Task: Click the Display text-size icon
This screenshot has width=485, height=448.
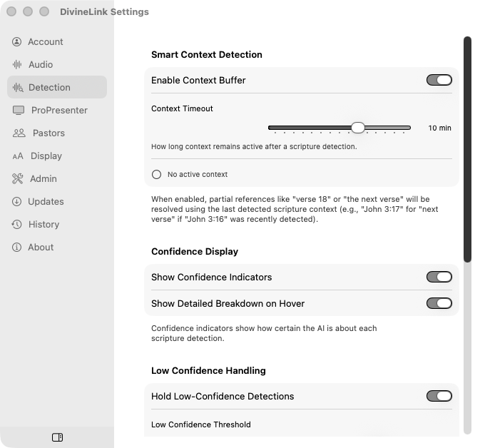Action: click(18, 156)
